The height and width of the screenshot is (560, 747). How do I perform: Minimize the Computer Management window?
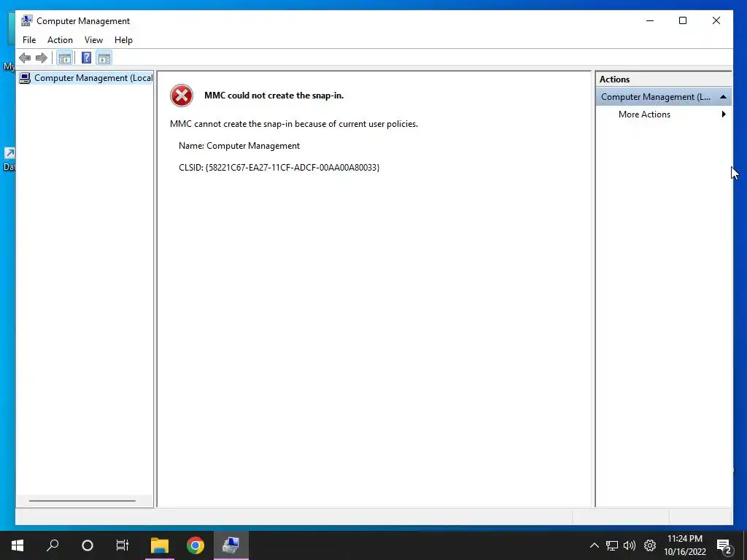click(x=650, y=20)
